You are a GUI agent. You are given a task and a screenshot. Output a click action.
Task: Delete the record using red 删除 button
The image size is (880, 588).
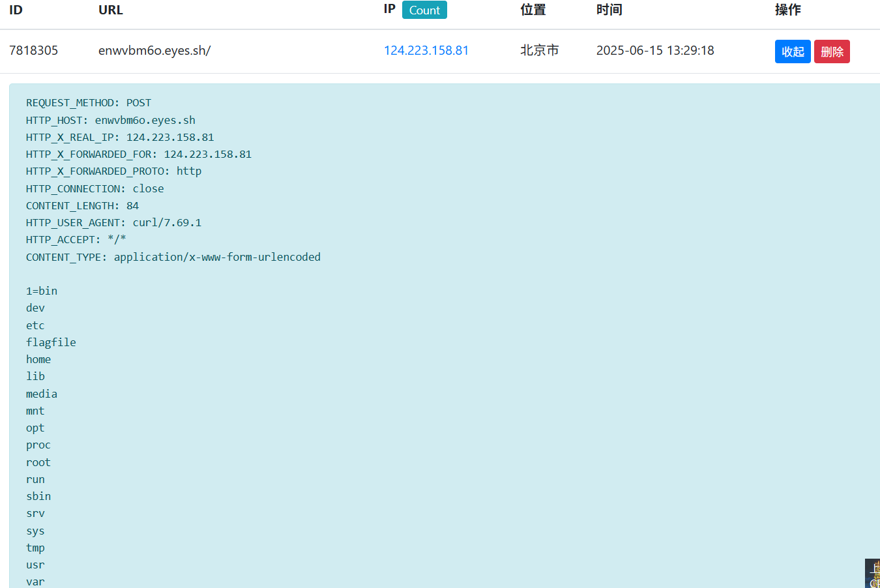pyautogui.click(x=832, y=51)
